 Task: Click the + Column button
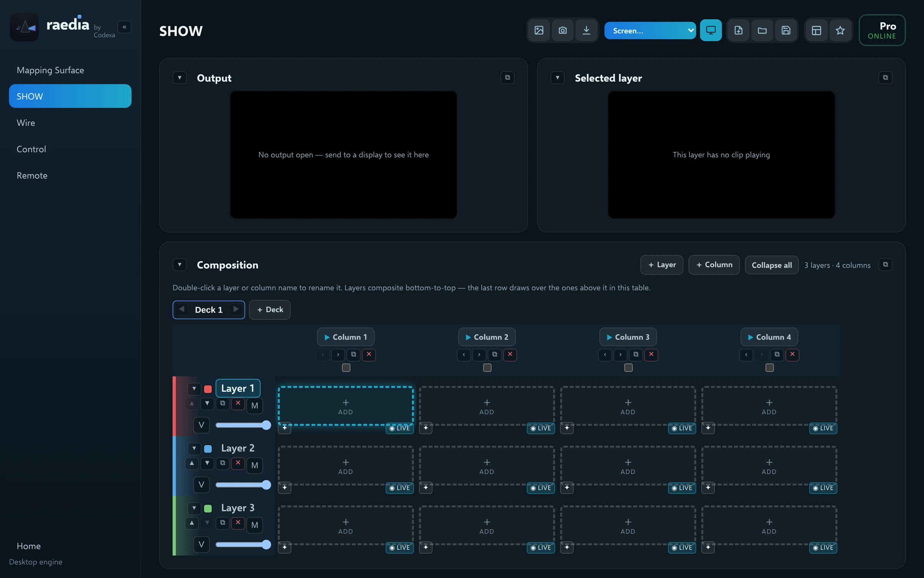pyautogui.click(x=714, y=265)
